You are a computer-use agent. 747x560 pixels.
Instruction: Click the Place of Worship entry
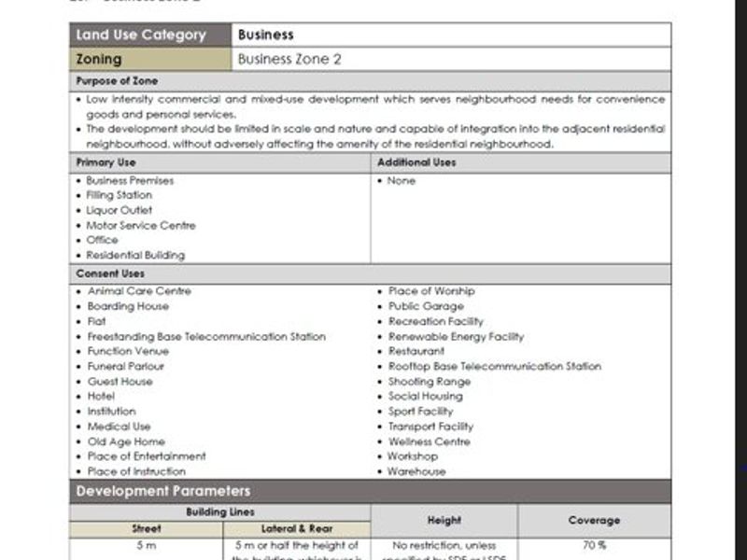(431, 291)
